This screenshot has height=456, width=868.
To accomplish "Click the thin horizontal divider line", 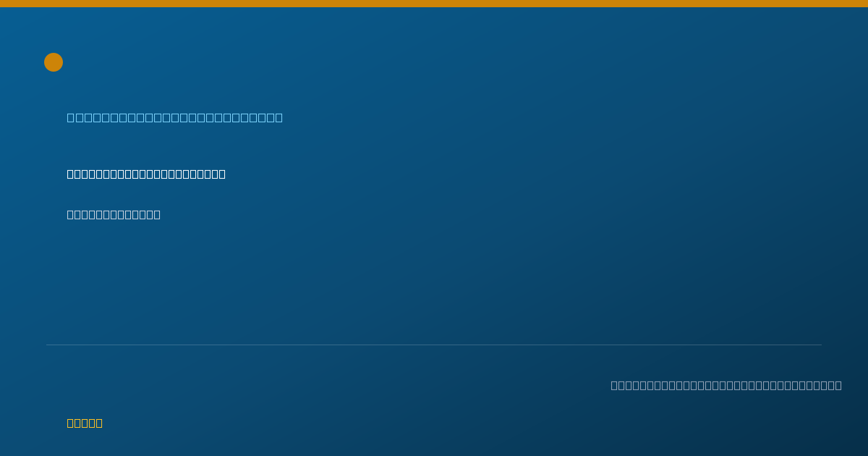I will coord(434,345).
